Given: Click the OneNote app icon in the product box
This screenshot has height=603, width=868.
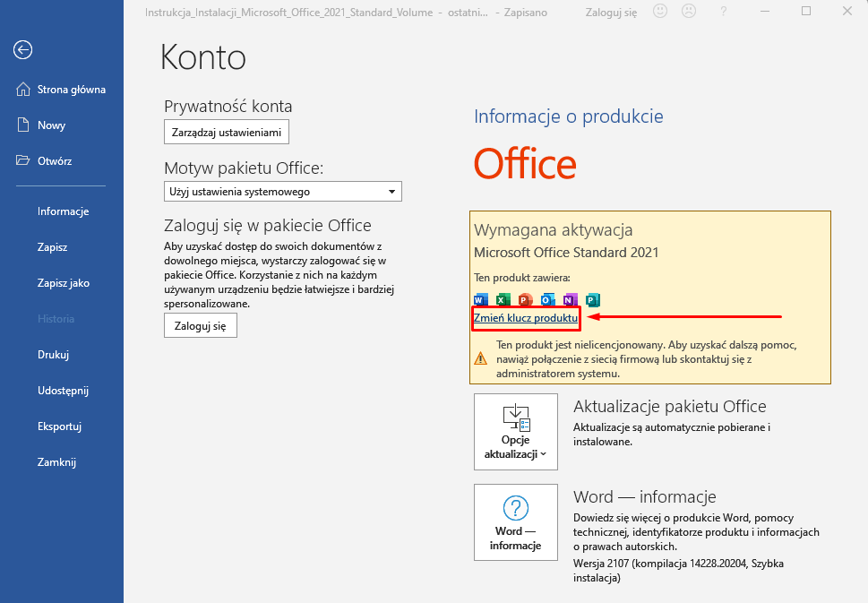Looking at the screenshot, I should tap(571, 300).
